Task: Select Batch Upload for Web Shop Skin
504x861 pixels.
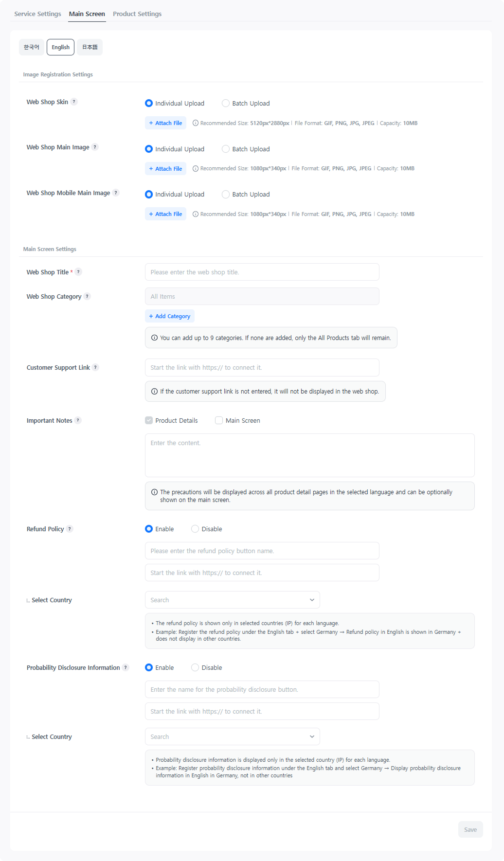Action: [x=226, y=103]
